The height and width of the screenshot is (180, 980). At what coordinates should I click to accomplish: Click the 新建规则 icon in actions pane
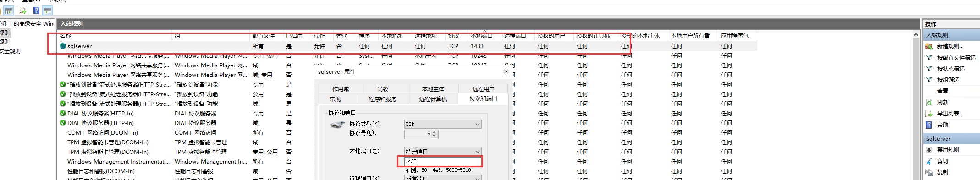pos(929,46)
